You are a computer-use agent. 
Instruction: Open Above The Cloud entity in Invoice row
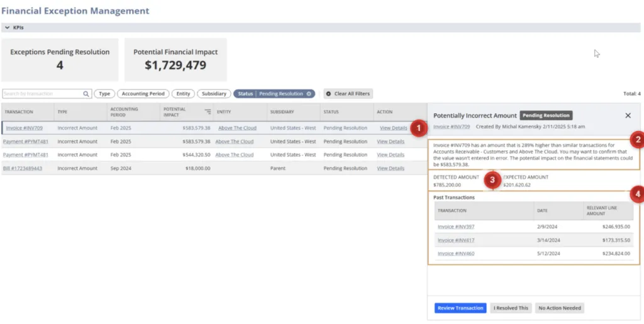[237, 128]
